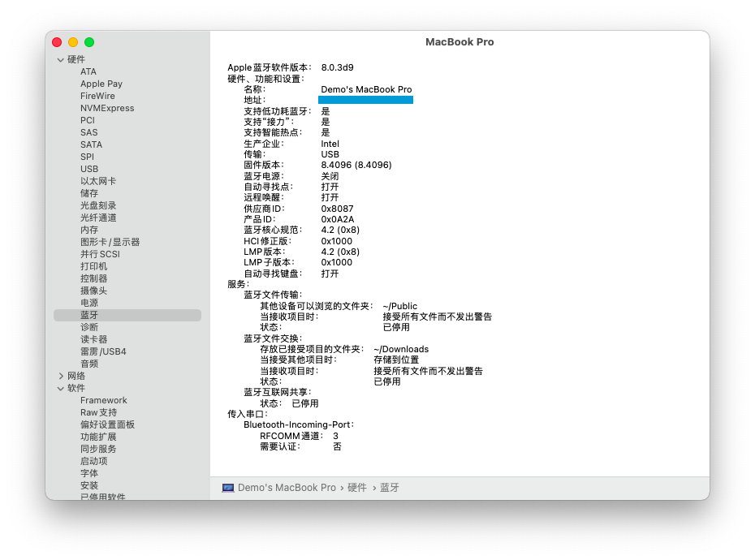Open 并行 SCSI sidebar item

pos(100,254)
